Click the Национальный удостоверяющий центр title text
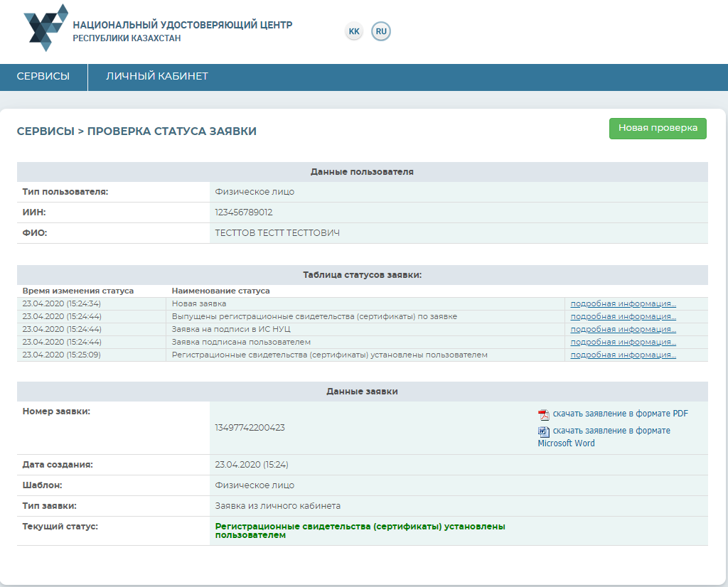Viewport: 728px width, 587px height. click(x=182, y=26)
